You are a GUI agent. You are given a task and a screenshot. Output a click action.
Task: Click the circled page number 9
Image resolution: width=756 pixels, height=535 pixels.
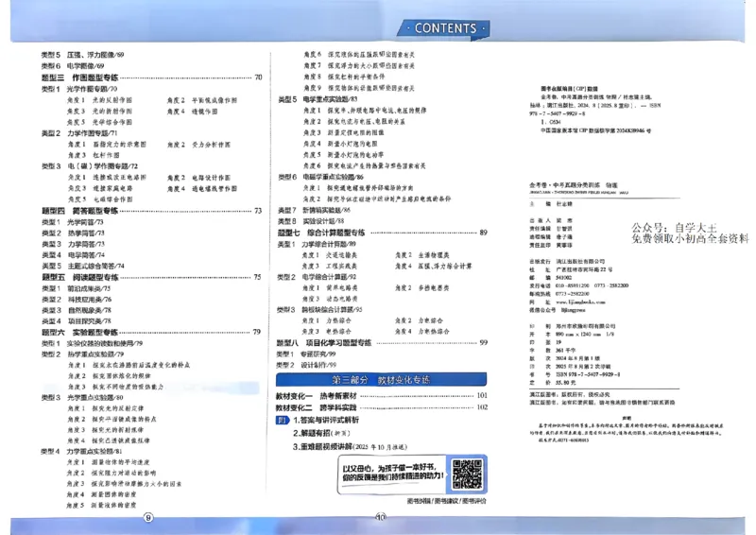(148, 518)
